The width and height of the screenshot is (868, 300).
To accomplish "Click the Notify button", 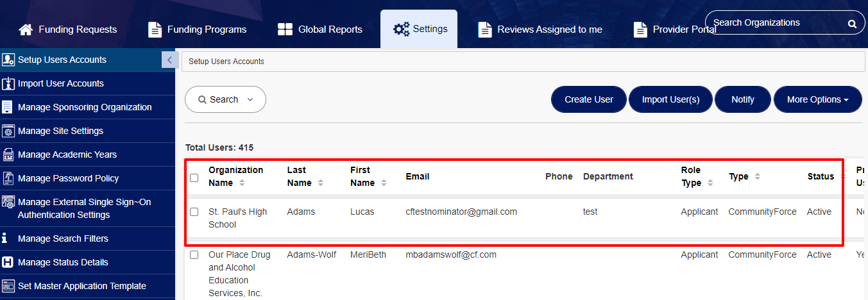I will coord(743,99).
